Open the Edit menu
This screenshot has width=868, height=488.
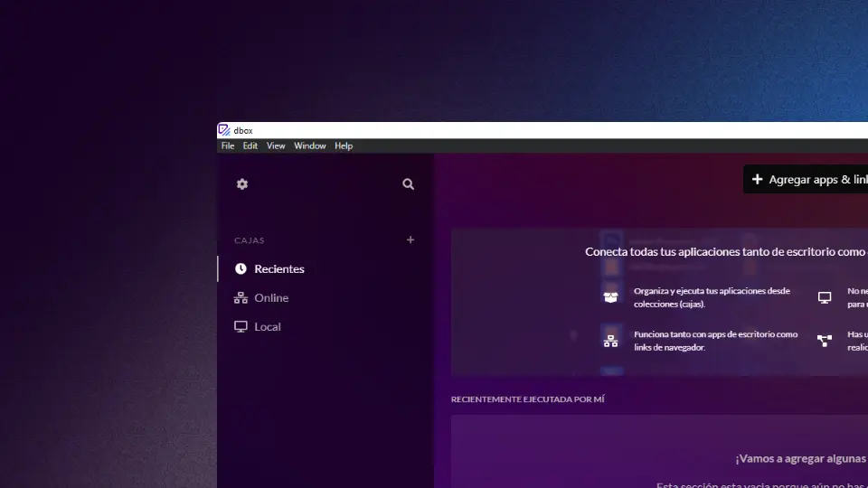[250, 146]
